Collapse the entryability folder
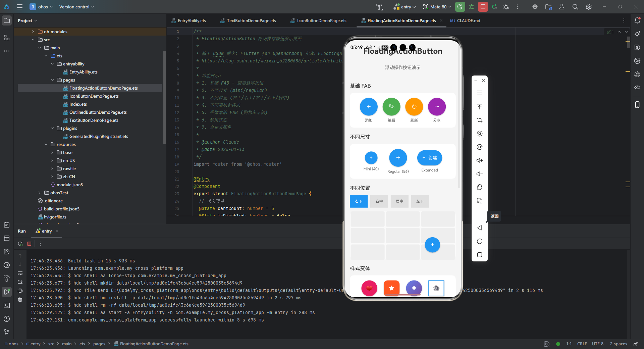 coord(52,64)
